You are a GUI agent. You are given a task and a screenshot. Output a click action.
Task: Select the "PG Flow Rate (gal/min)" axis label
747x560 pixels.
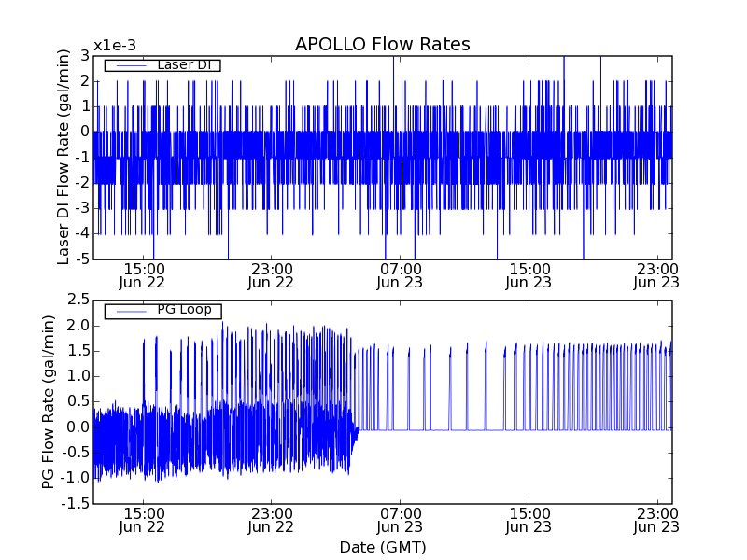[x=49, y=402]
